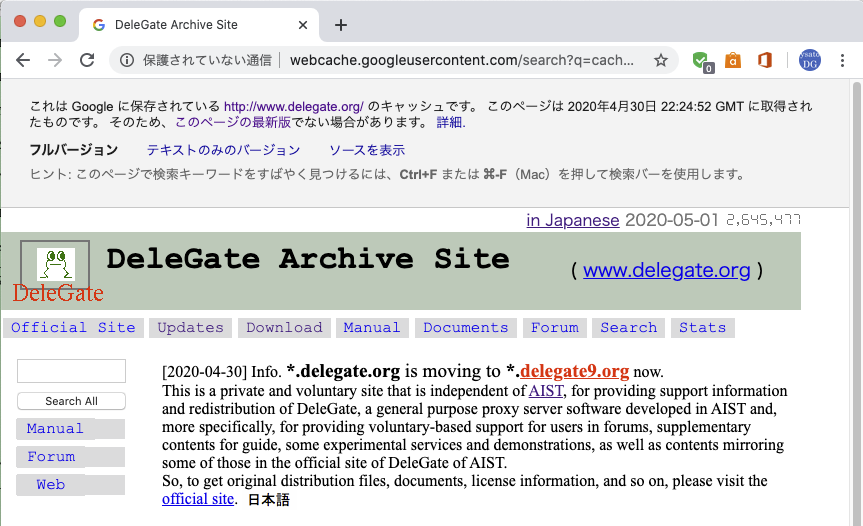Click the site info icon in address bar
Image resolution: width=863 pixels, height=526 pixels.
tap(127, 60)
